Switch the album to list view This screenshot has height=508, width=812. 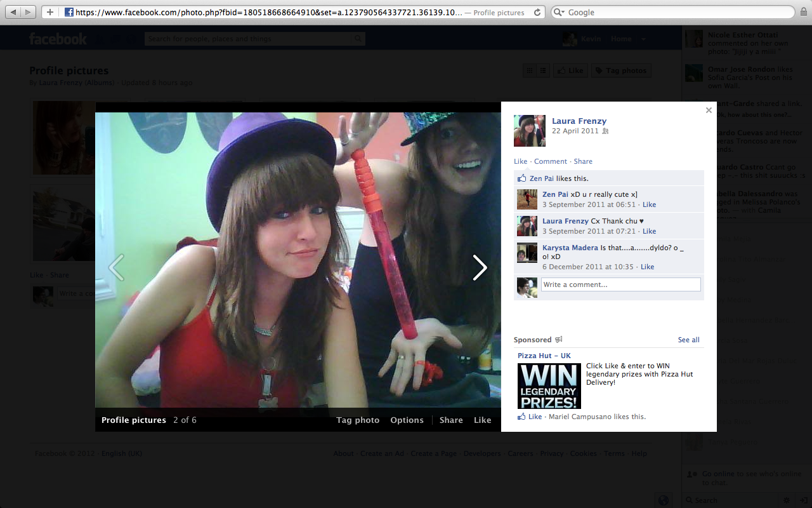[x=544, y=70]
